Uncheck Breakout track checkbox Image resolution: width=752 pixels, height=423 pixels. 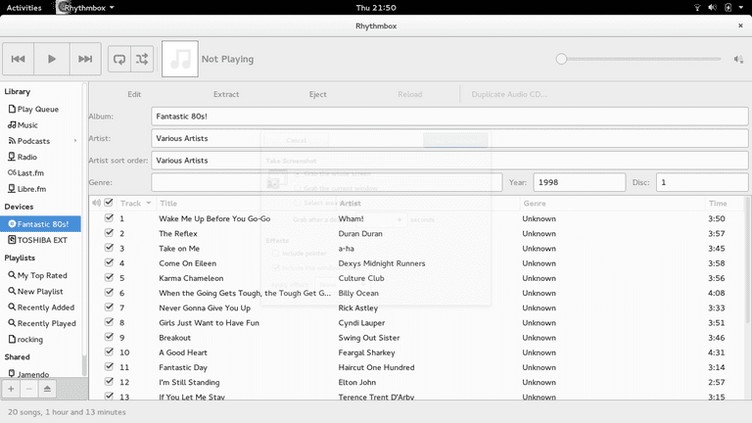tap(109, 337)
